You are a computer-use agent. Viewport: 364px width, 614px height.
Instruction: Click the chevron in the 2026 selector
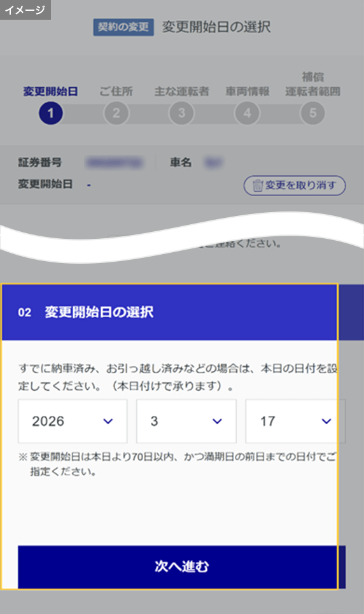click(x=108, y=422)
